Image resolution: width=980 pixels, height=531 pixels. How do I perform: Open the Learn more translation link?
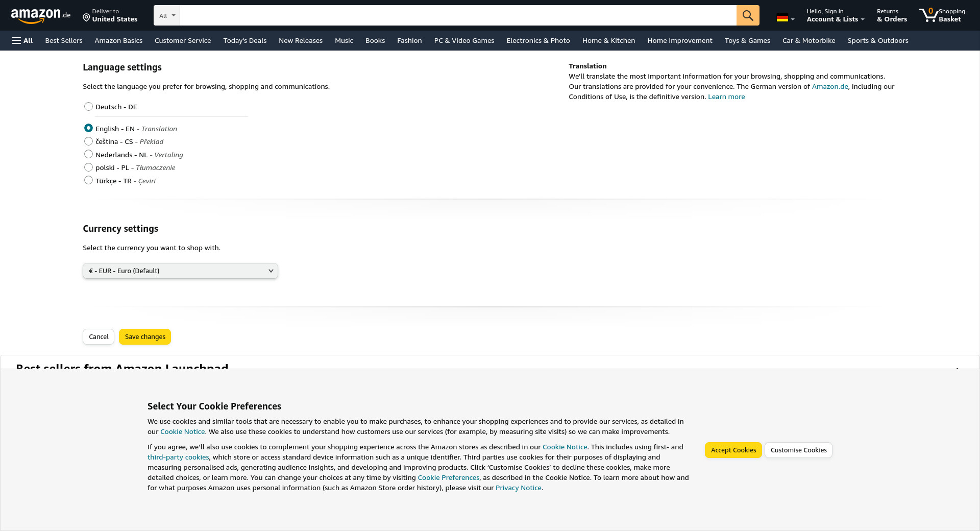(x=726, y=96)
